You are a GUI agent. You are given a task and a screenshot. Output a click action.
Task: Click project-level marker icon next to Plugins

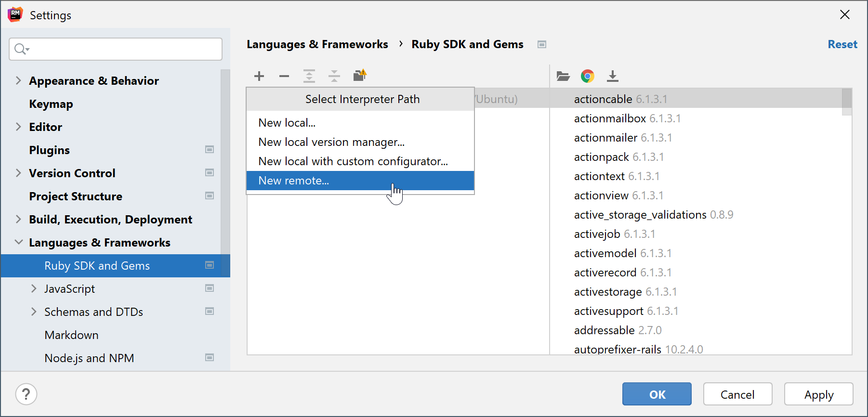[210, 150]
